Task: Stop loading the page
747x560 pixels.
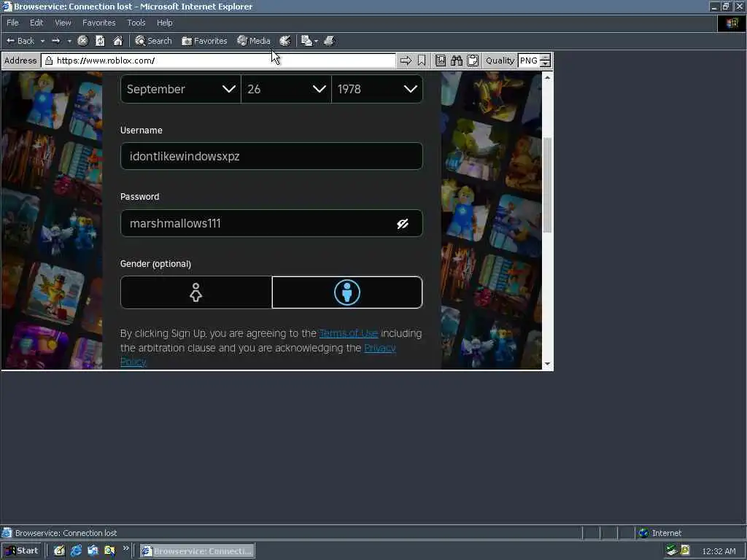Action: (x=82, y=41)
